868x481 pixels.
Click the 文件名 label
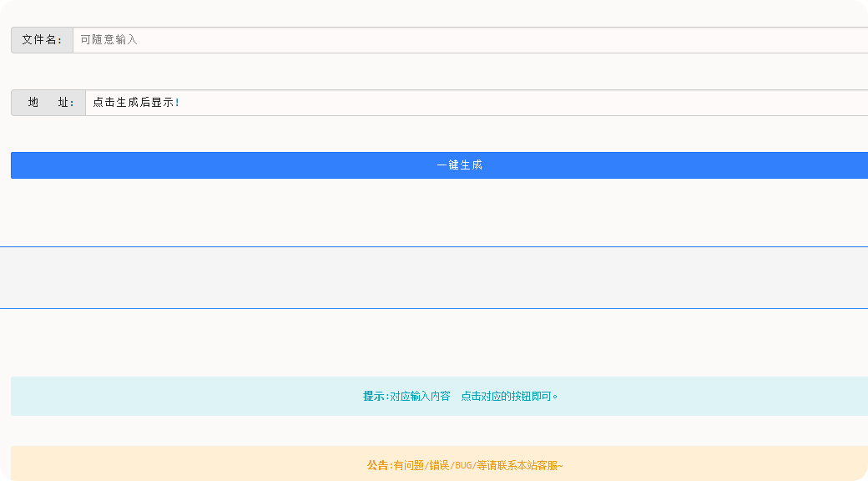click(x=40, y=40)
